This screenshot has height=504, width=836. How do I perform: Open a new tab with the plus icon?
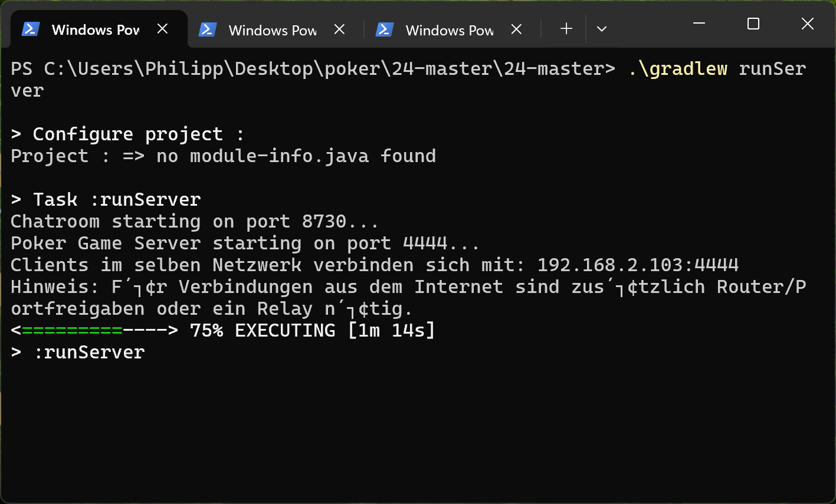click(x=566, y=28)
